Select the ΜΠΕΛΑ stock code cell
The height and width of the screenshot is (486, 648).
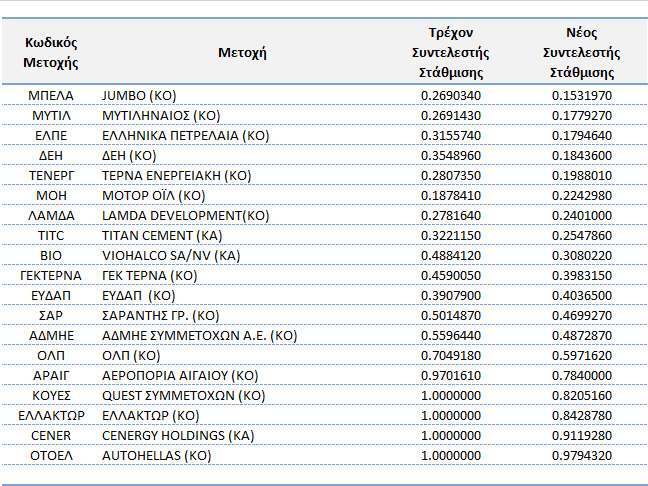[50, 95]
